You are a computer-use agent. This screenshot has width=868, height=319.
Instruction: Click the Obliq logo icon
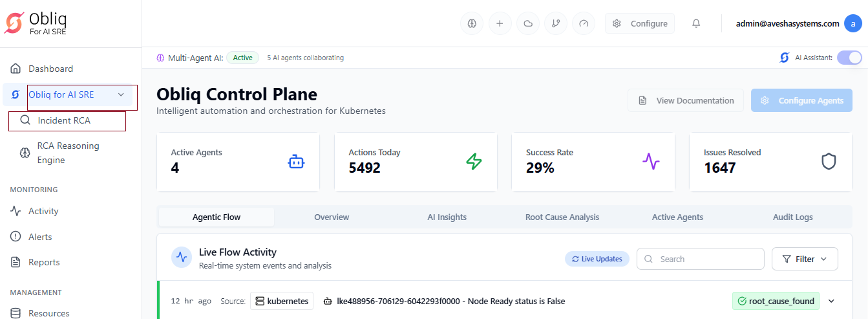click(14, 23)
